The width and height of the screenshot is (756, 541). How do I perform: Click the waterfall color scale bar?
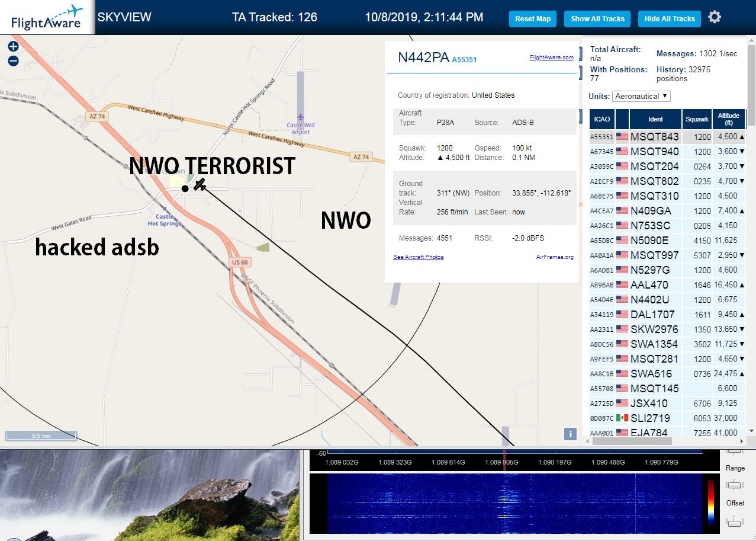point(711,502)
